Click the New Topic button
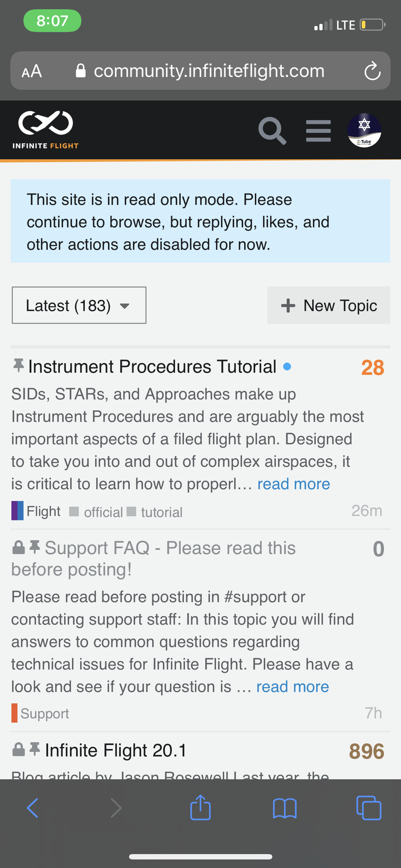 pyautogui.click(x=329, y=305)
